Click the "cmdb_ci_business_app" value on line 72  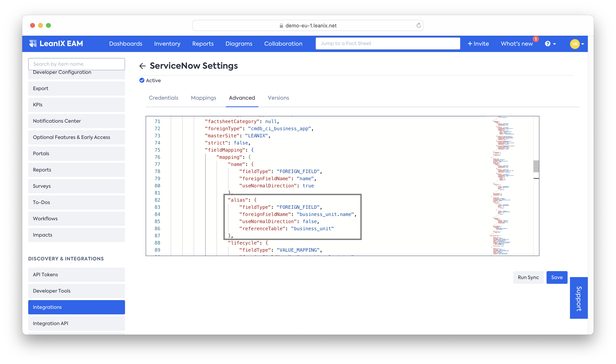[279, 129]
